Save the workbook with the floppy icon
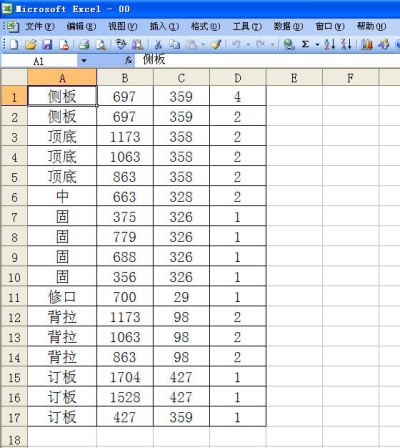The width and height of the screenshot is (400, 448). (47, 44)
